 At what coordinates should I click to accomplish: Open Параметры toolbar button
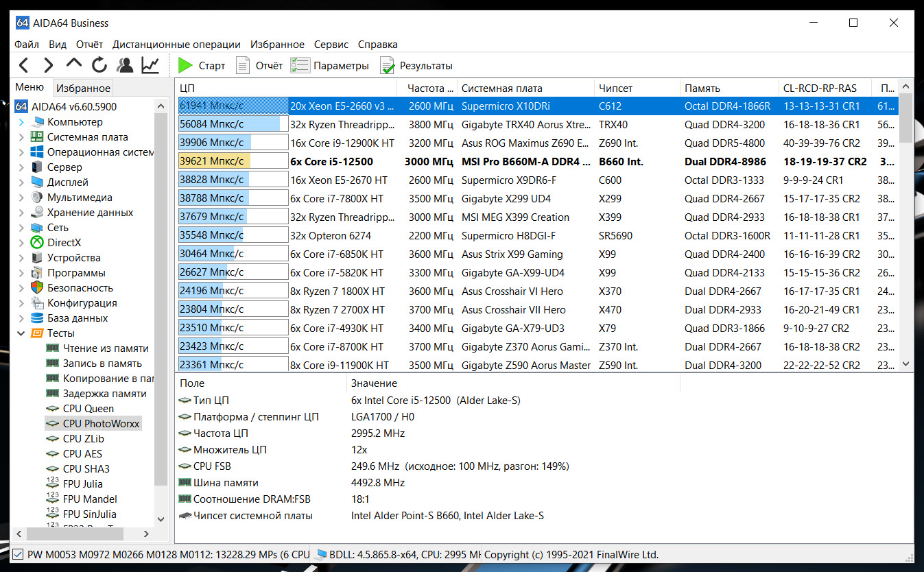330,66
